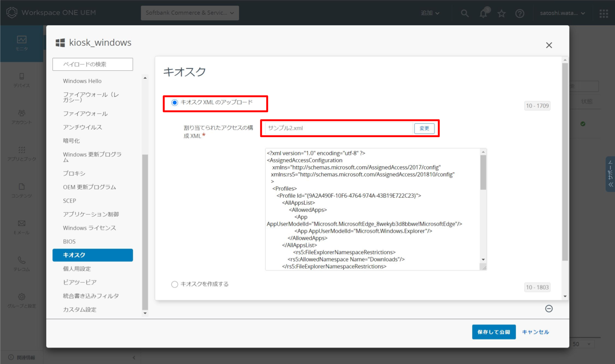Open the help question mark icon

tap(520, 13)
